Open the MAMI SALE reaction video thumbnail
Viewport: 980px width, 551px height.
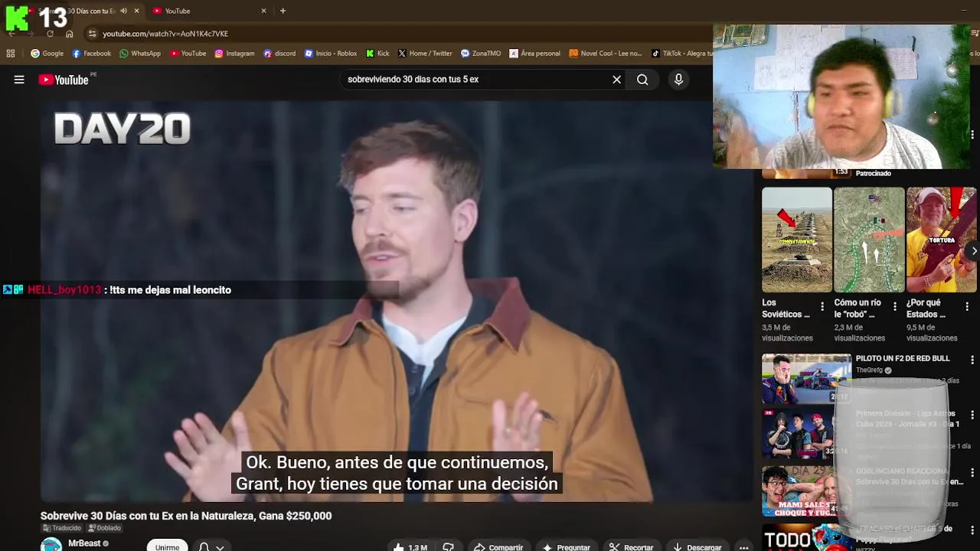coord(806,491)
